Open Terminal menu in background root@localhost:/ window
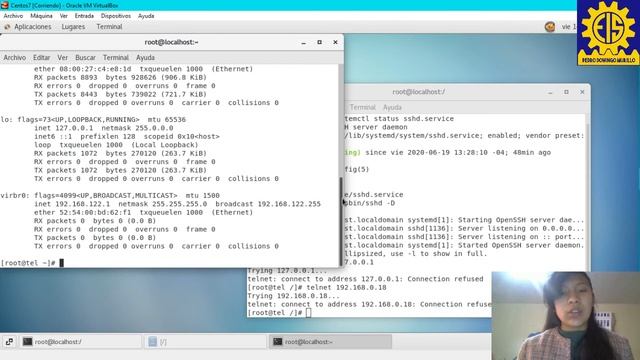640x360 pixels. click(x=362, y=107)
